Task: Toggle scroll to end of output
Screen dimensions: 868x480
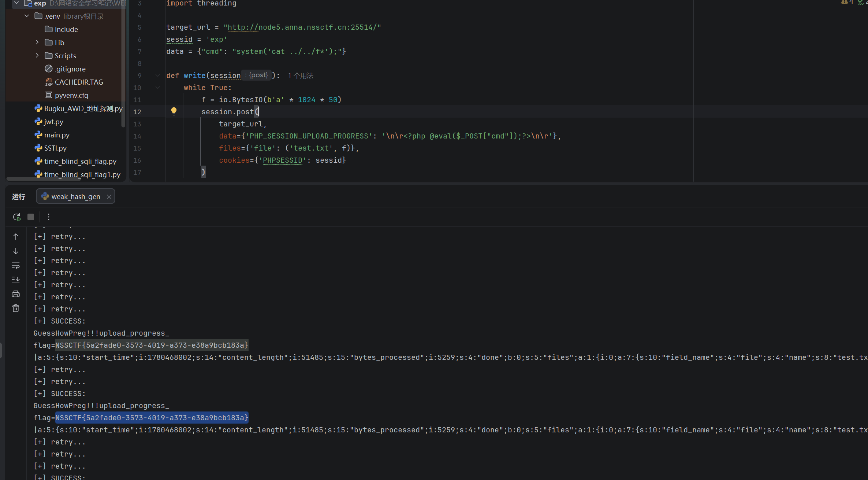Action: pos(16,280)
